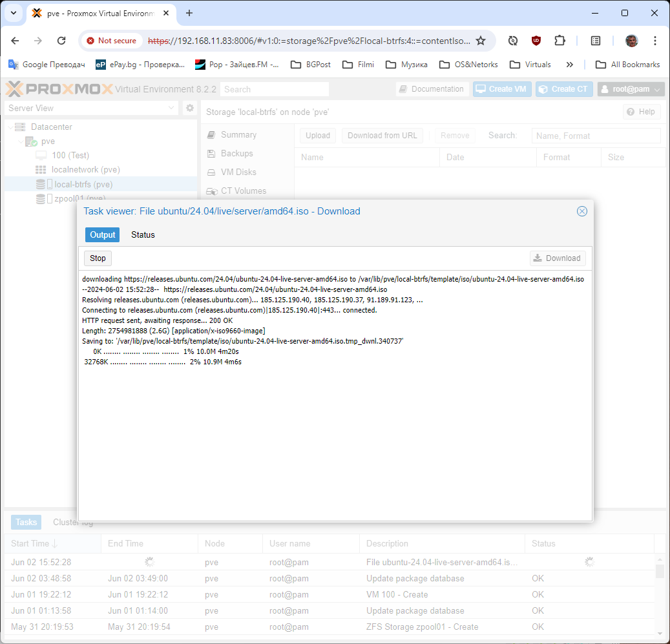Select running ubuntu ISO download task row
This screenshot has height=644, width=670.
coord(329,562)
